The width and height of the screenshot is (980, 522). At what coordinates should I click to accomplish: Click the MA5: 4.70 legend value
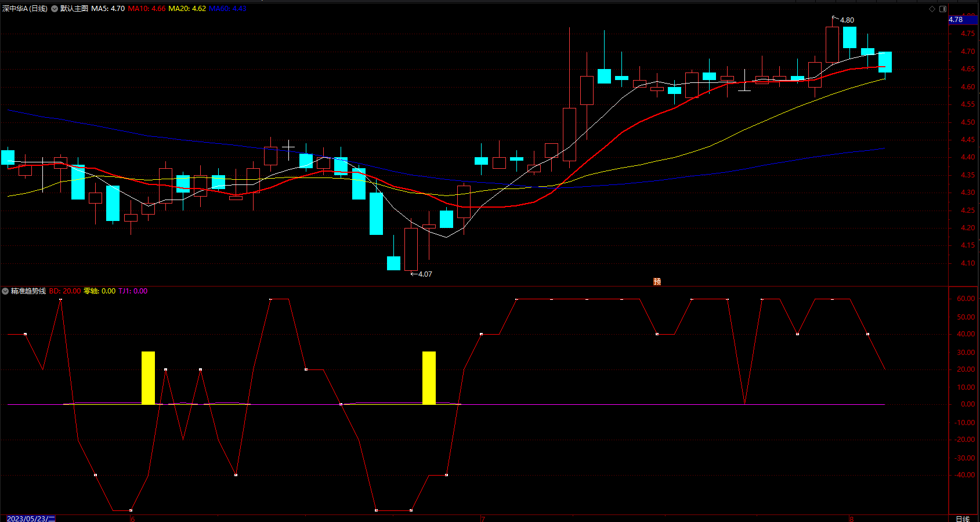108,9
